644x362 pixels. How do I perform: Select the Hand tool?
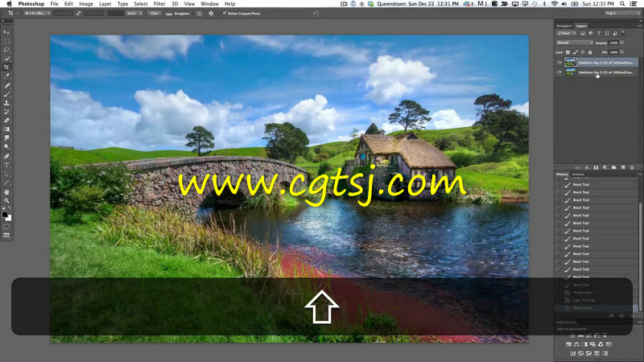point(6,192)
